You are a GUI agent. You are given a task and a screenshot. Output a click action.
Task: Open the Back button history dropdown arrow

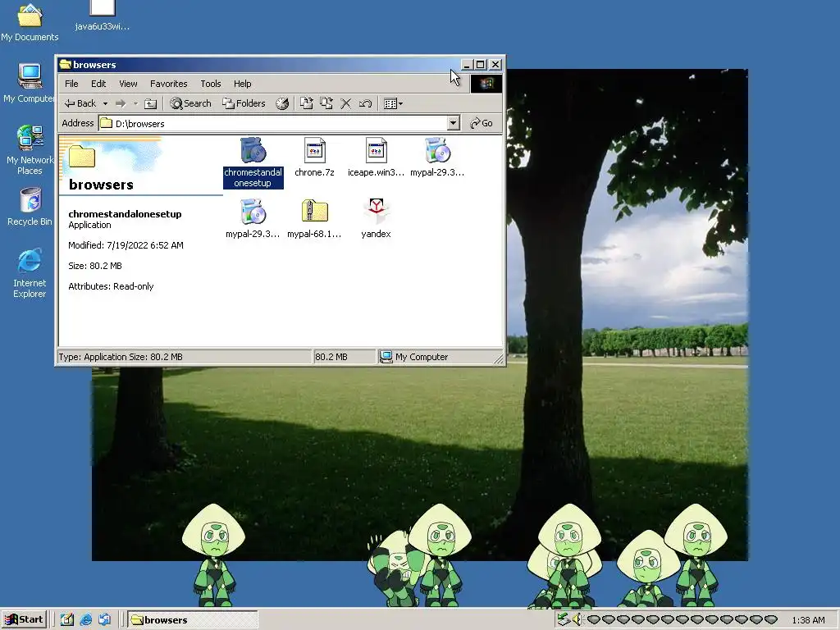[x=105, y=103]
